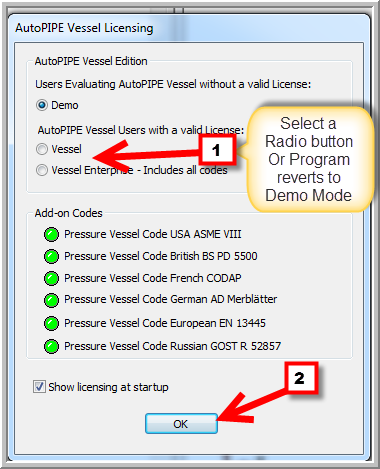Viewport: 380px width, 469px height.
Task: Click Pressure Vessel Code Russian GOST label
Action: tap(172, 346)
